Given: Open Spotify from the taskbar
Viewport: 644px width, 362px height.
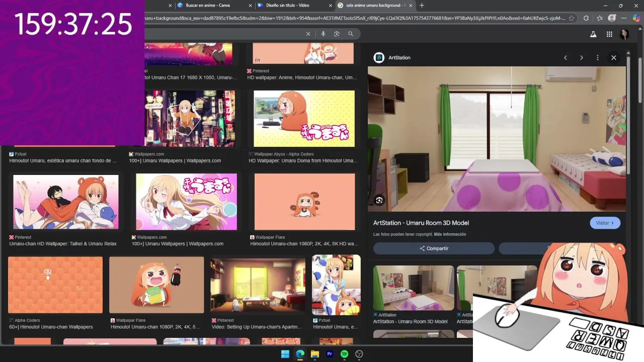Looking at the screenshot, I should click(x=345, y=354).
